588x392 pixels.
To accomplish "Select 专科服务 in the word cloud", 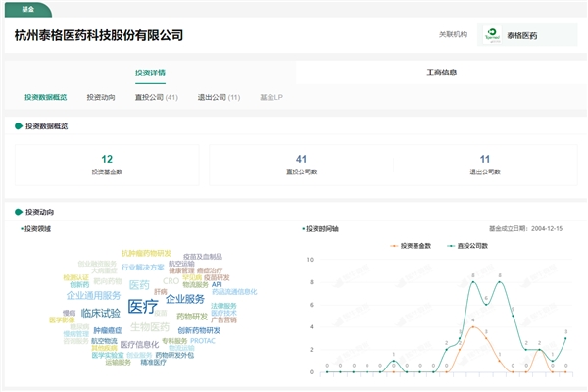I will point(174,341).
